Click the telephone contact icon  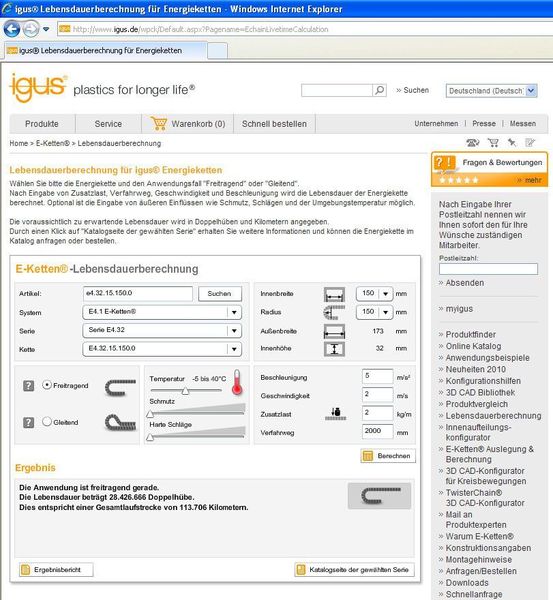click(x=473, y=143)
